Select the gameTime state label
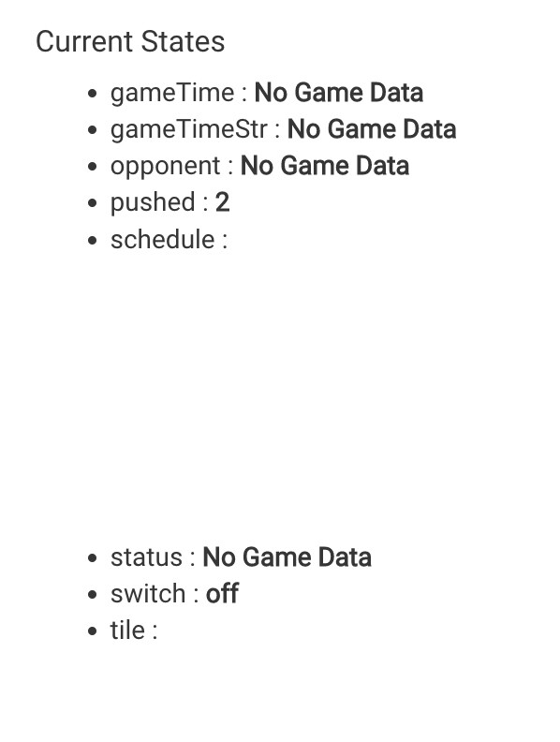The height and width of the screenshot is (742, 560). (x=172, y=93)
